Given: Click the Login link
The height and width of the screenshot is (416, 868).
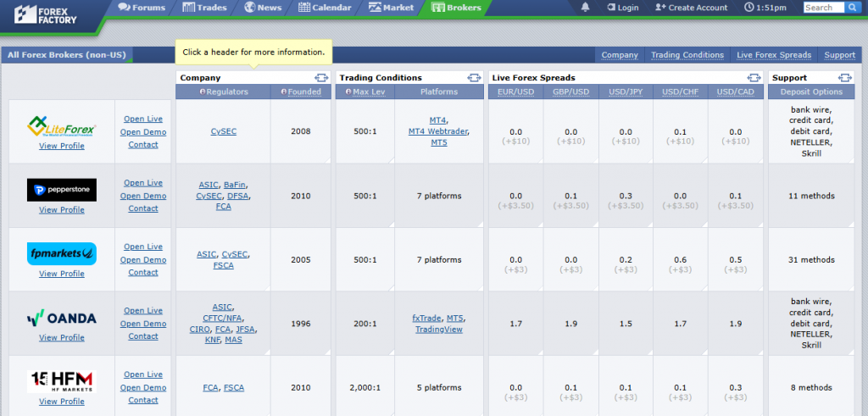Looking at the screenshot, I should 622,8.
